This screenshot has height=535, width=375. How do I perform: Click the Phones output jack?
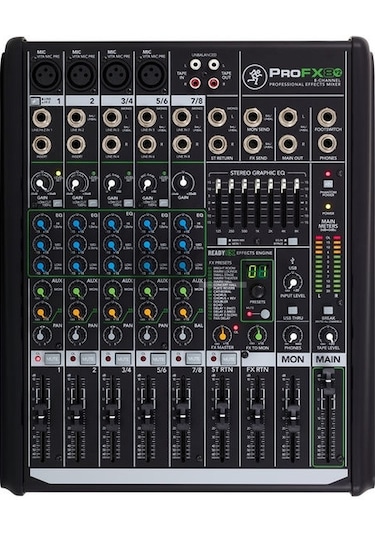[327, 144]
